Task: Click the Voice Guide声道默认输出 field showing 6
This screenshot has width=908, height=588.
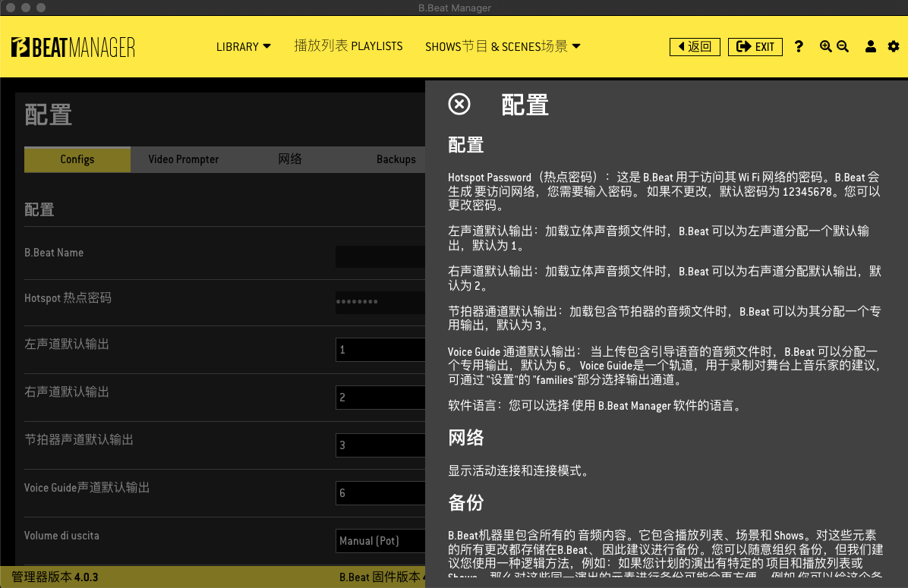Action: click(380, 493)
